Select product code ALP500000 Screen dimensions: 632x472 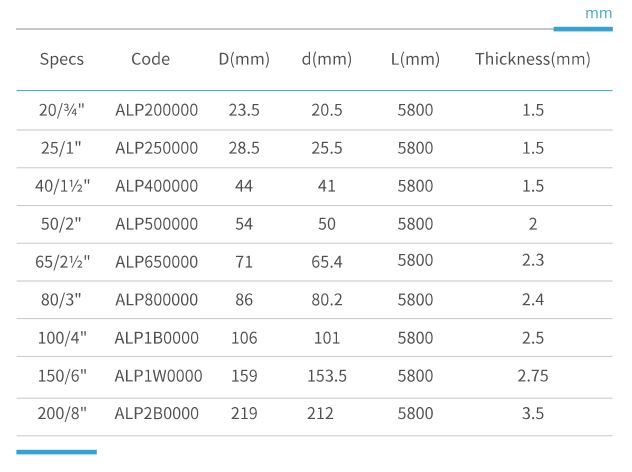coord(156,224)
